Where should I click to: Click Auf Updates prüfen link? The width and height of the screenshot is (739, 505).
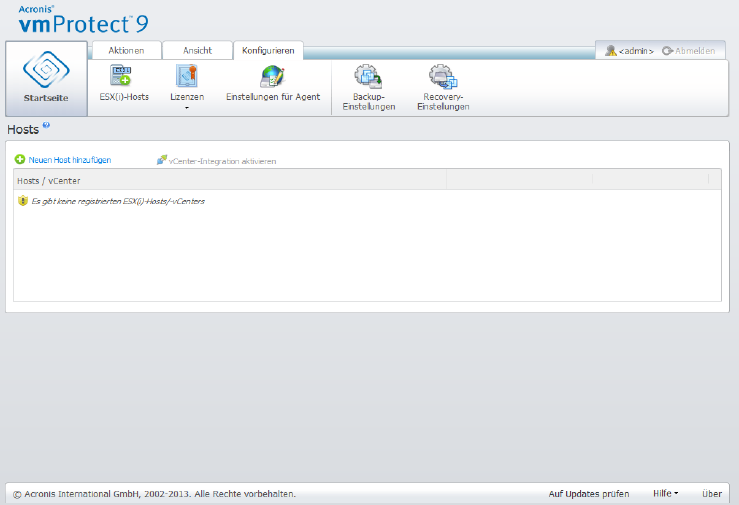589,494
